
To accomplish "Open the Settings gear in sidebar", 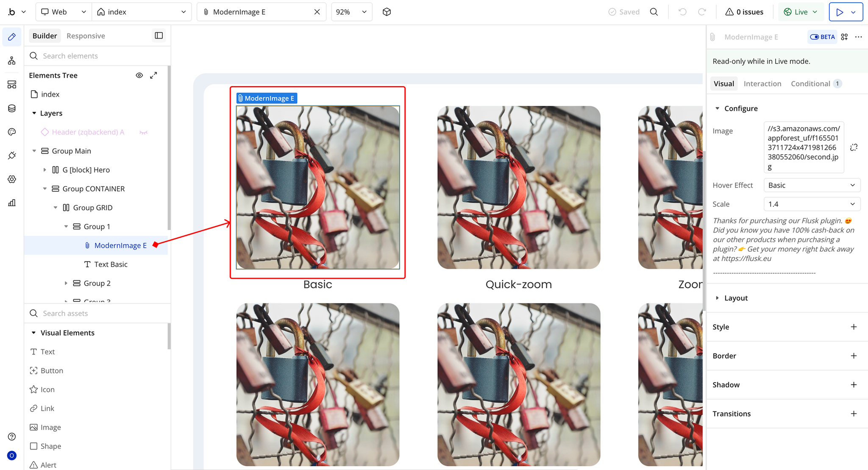I will click(x=12, y=179).
